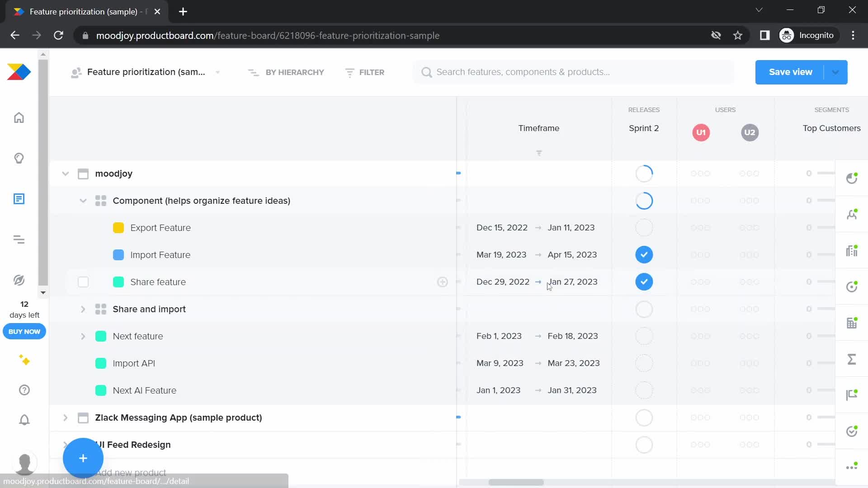The image size is (868, 488).
Task: Click the Sprint 2 release column header
Action: pos(644,128)
